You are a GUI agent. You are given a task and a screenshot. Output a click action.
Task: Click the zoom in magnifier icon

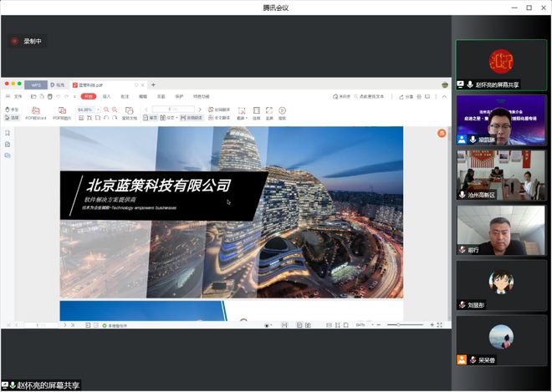tap(115, 109)
